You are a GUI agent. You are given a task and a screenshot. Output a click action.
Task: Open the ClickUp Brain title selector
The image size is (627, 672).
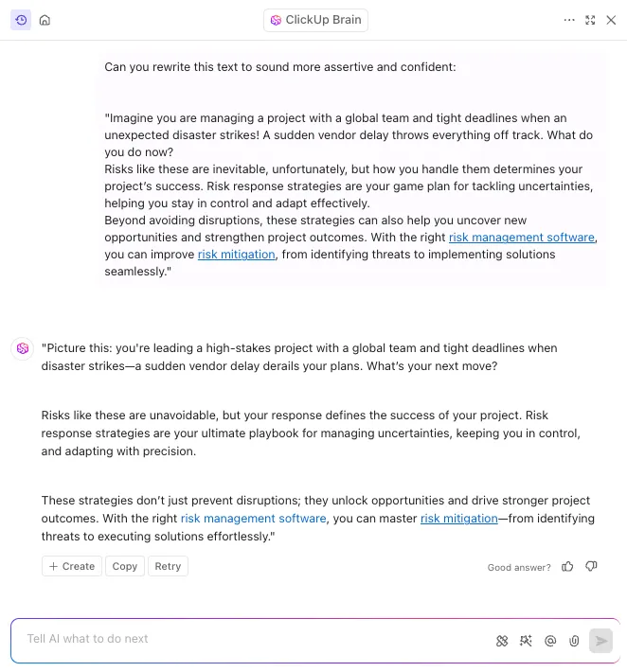(x=315, y=20)
